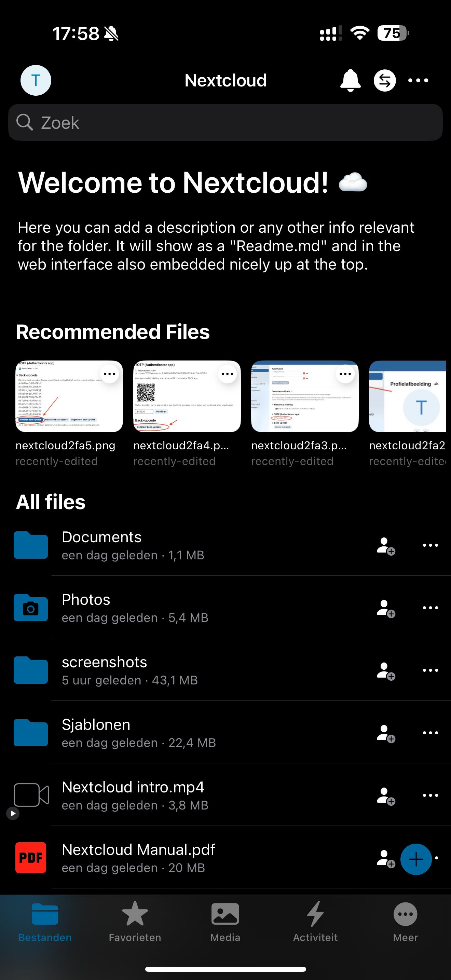Viewport: 451px width, 980px height.
Task: Open the Sjablonen folder icon
Action: point(31,732)
